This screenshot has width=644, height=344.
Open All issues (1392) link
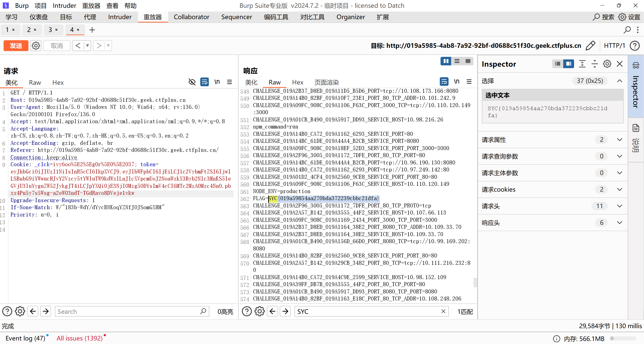pyautogui.click(x=79, y=338)
